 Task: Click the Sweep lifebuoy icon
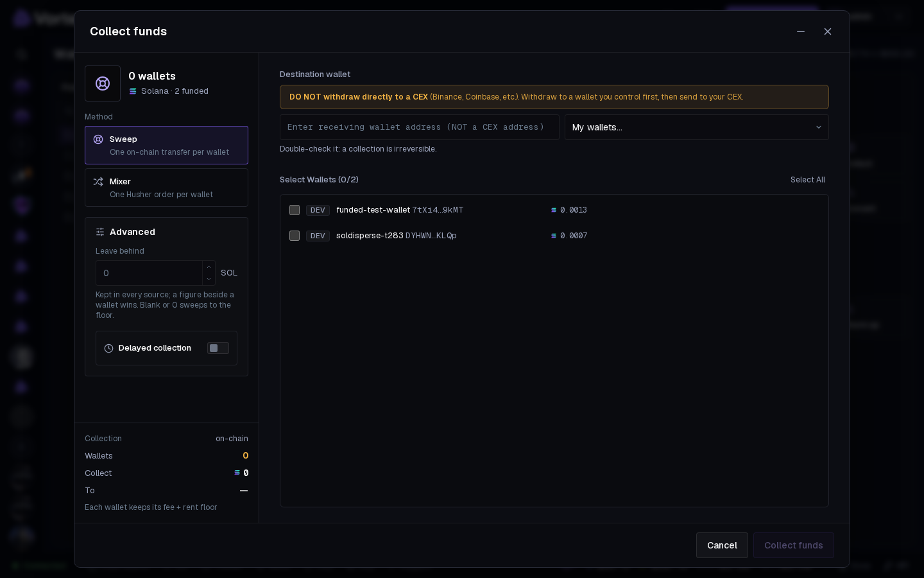pyautogui.click(x=98, y=139)
